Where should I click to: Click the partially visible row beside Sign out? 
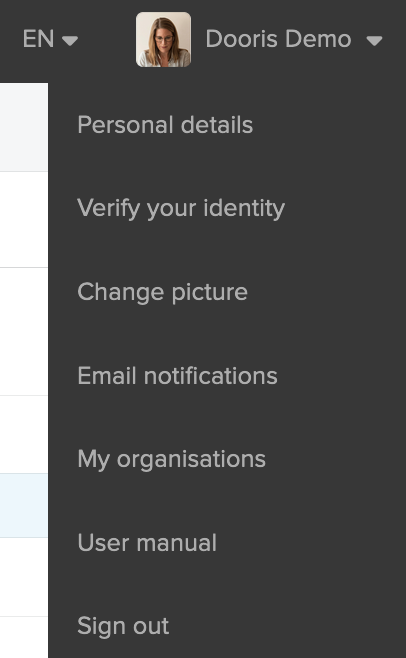pyautogui.click(x=24, y=637)
